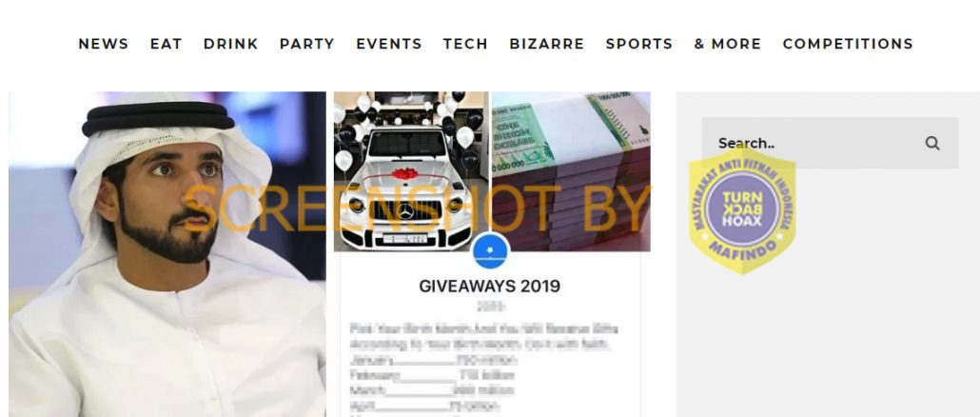980x417 pixels.
Task: Navigate to the TECH section
Action: [465, 44]
